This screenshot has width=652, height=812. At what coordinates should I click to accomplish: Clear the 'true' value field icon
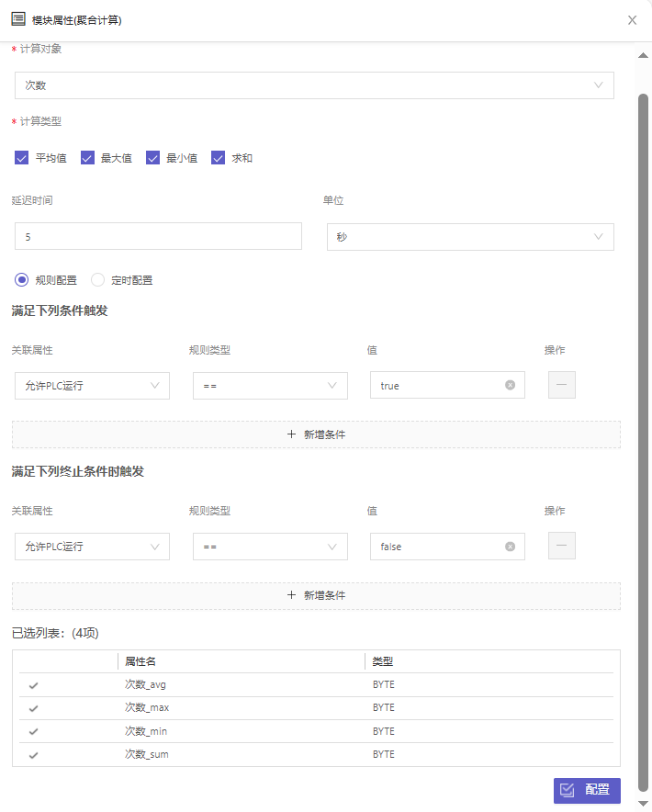[x=510, y=385]
